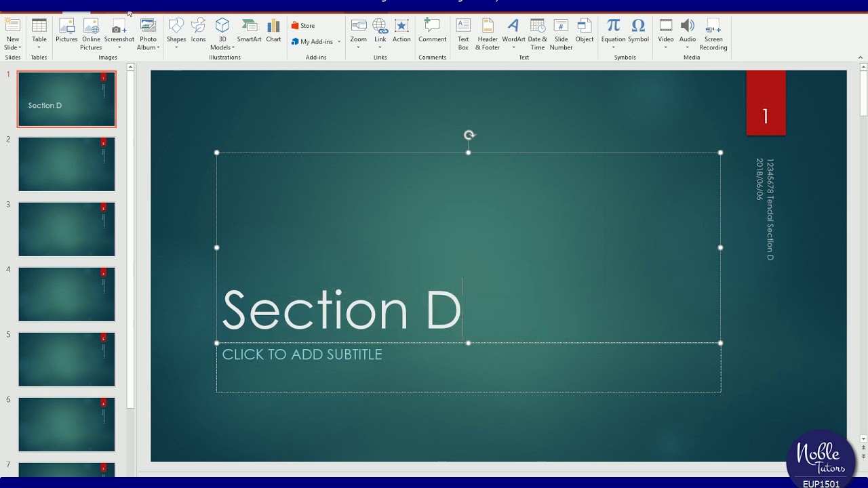Open the Office Store add-ins
Screen dimensions: 868x488
pos(303,26)
